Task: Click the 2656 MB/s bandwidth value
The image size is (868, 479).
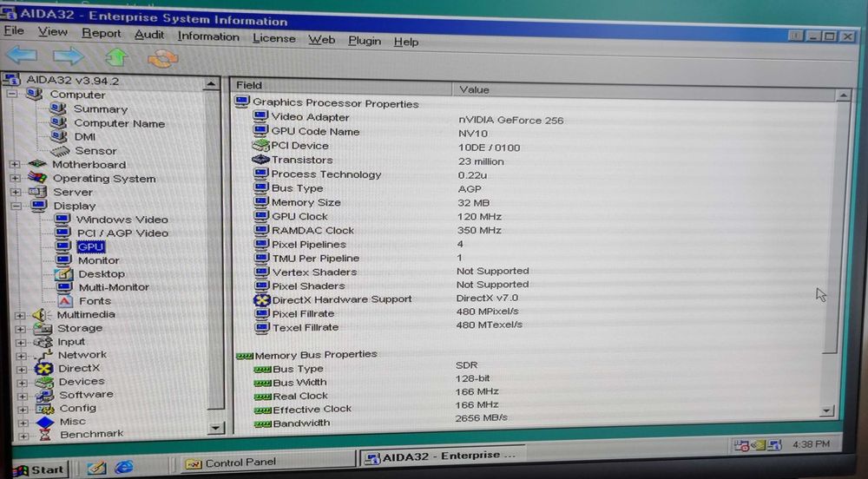Action: 481,417
